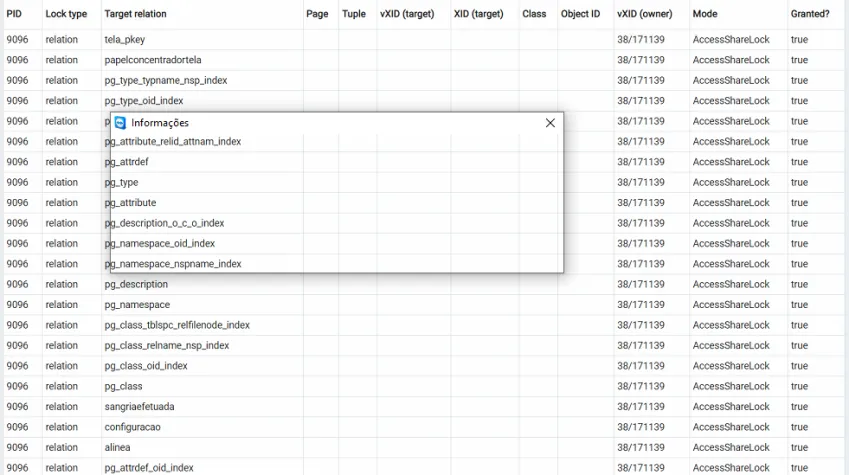The image size is (849, 475).
Task: Select the pg_type relation cell
Action: pos(202,182)
